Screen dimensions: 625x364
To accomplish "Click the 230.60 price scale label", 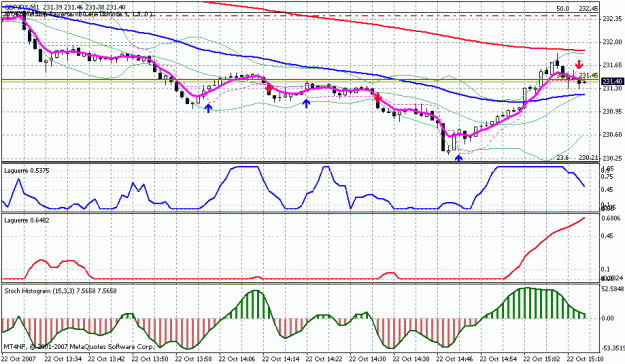I will tap(613, 135).
